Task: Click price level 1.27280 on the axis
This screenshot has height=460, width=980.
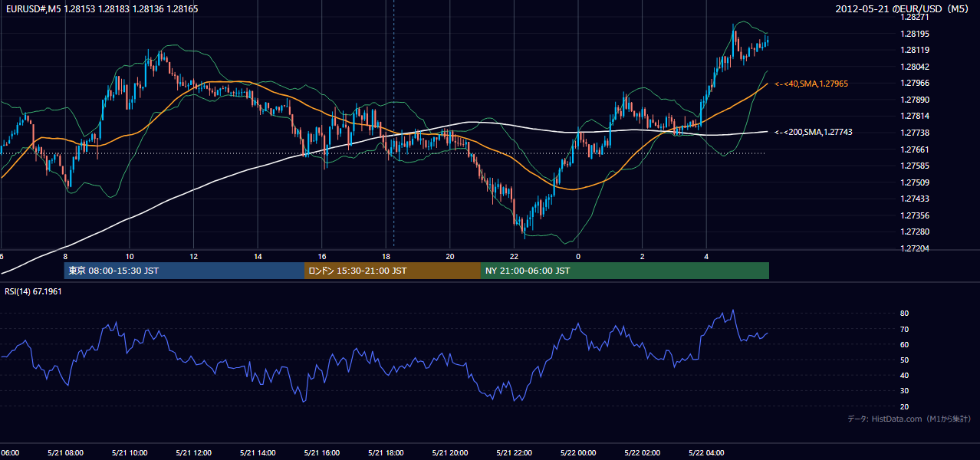Action: pos(915,232)
